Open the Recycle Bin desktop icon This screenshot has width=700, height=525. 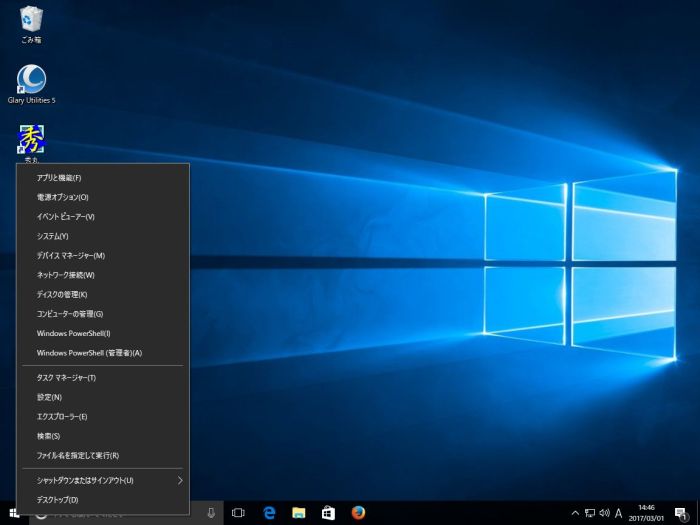click(31, 20)
